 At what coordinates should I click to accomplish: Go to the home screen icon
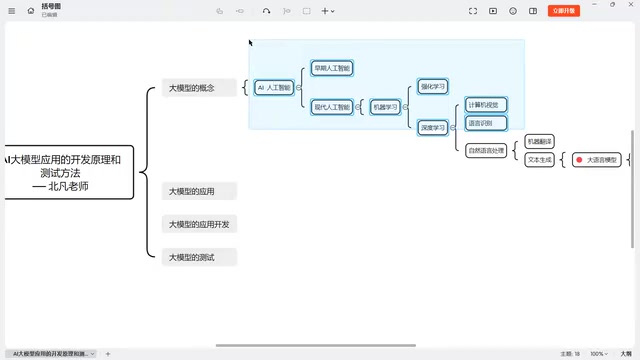(x=31, y=11)
